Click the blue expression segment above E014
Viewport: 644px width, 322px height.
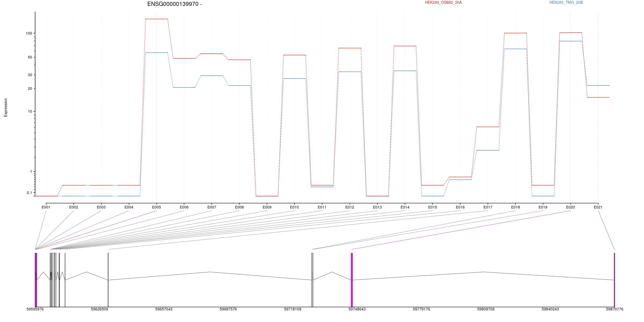click(405, 71)
